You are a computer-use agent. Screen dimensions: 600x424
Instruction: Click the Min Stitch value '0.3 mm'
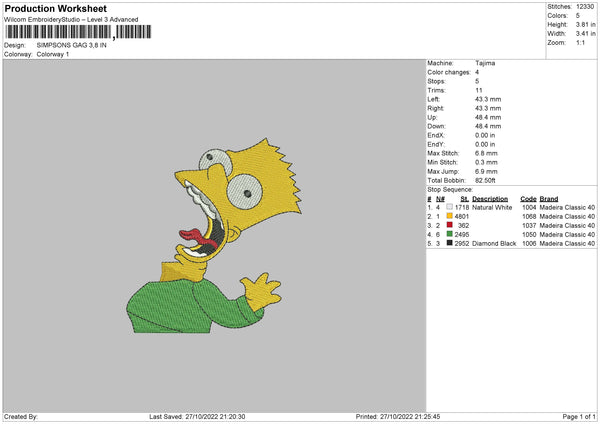[486, 162]
